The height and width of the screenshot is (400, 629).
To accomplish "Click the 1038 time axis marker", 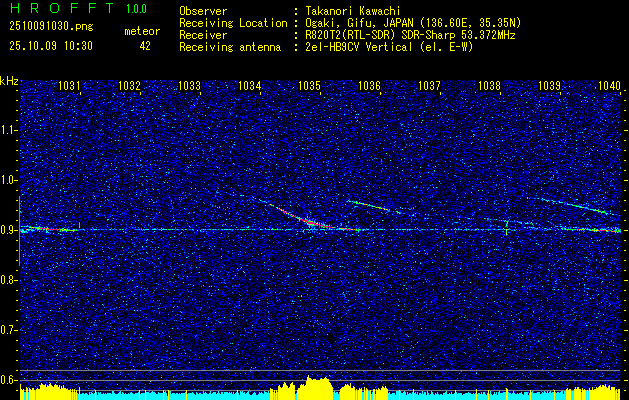I will point(489,85).
